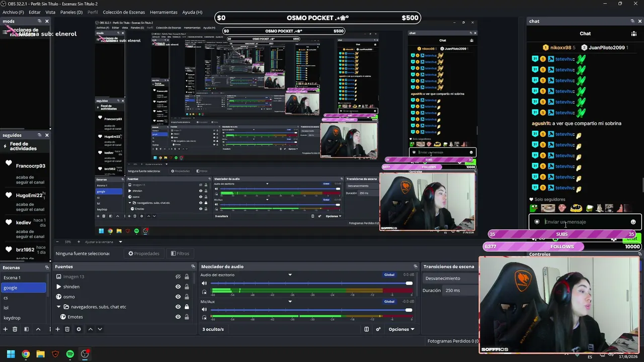Screen dimensions: 644x362
Task: Toggle monitoring headphones for Audio del escritorio
Action: click(204, 292)
